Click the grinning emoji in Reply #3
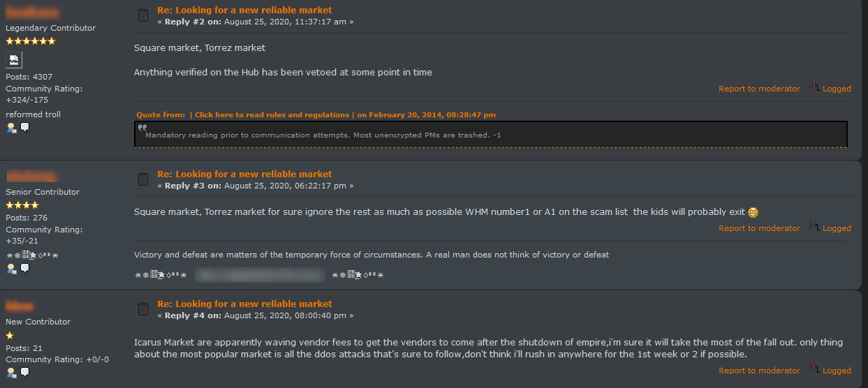Screen dimensions: 868x388 pyautogui.click(x=753, y=212)
